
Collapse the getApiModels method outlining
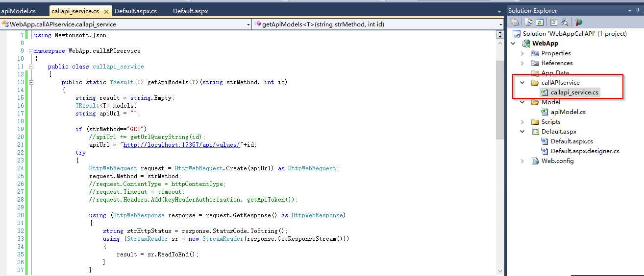click(31, 82)
